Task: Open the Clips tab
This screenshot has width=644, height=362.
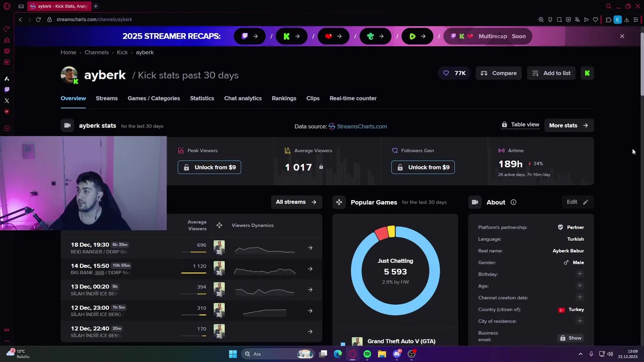Action: click(x=313, y=98)
